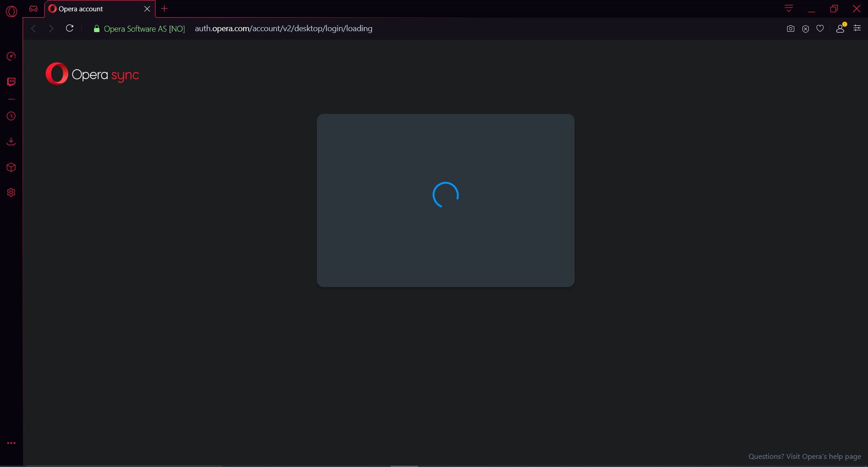
Task: Open Downloads in the sidebar
Action: [11, 142]
